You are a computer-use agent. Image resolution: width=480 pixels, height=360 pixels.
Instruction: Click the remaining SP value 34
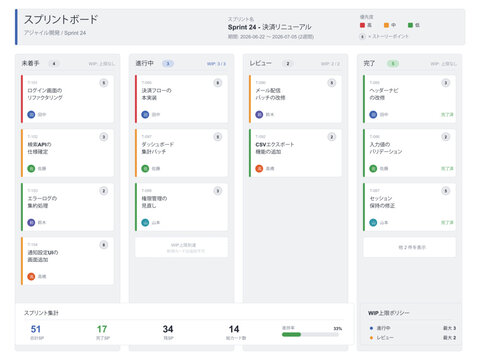(168, 329)
